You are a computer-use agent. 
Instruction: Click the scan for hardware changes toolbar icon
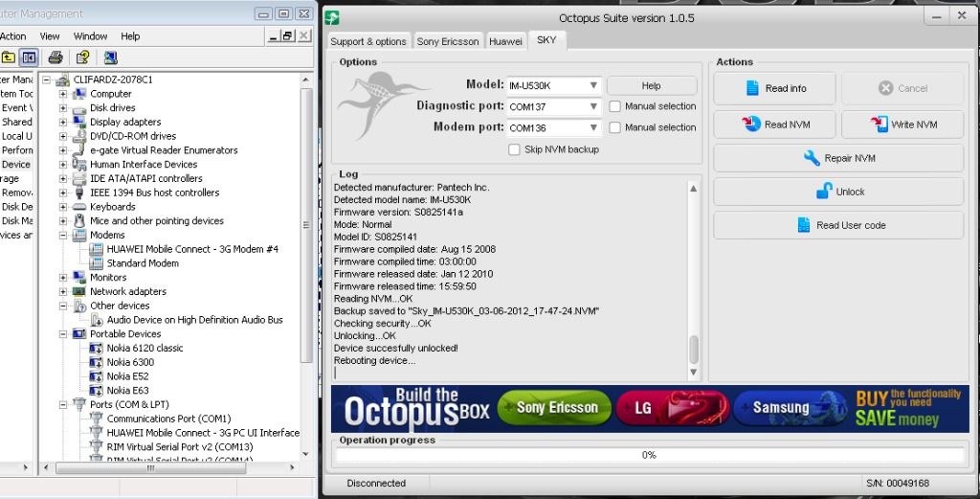click(x=111, y=57)
